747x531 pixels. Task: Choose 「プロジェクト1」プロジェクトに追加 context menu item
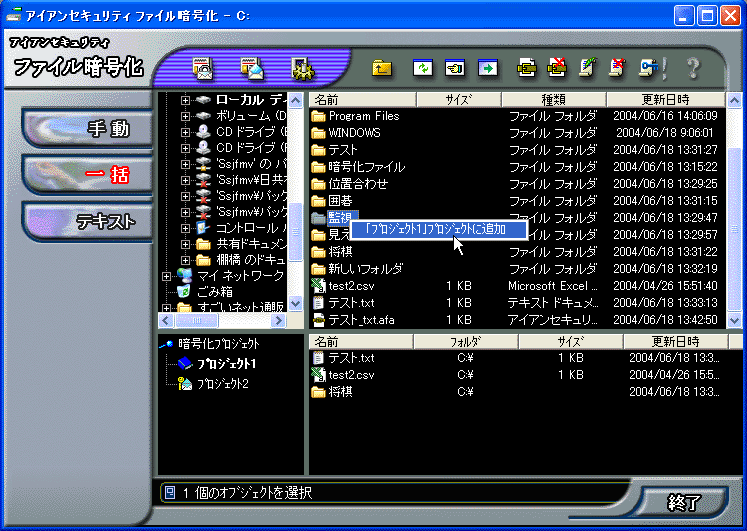click(x=435, y=229)
